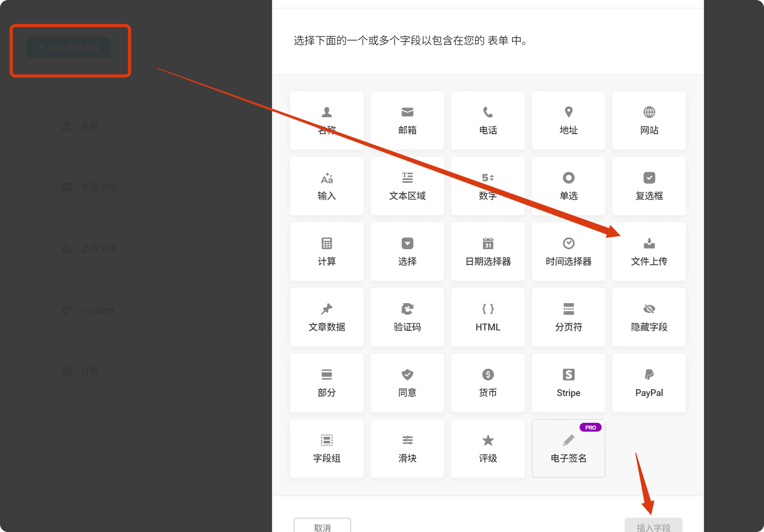The height and width of the screenshot is (532, 764).
Task: Choose the 货币 currency field tile
Action: point(488,383)
